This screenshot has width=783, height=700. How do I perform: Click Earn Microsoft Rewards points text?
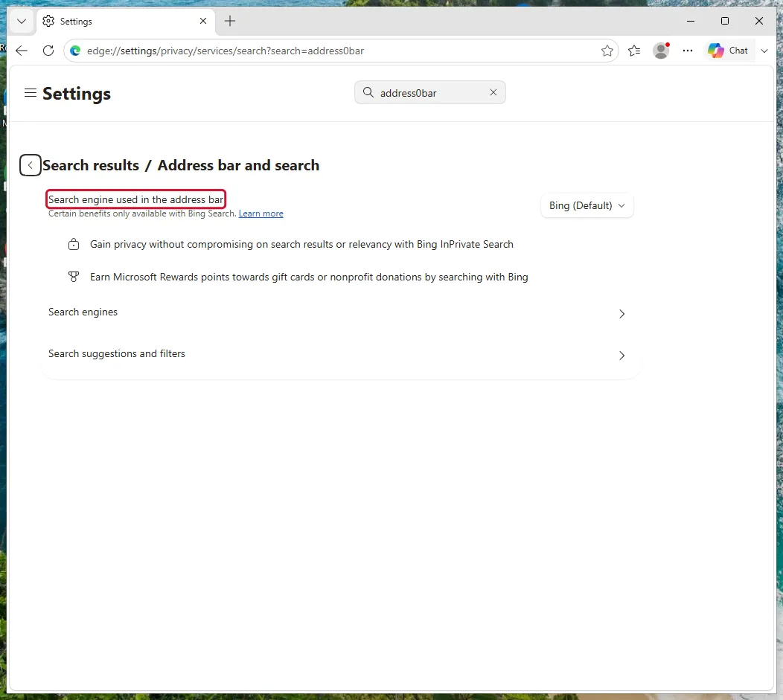[309, 277]
